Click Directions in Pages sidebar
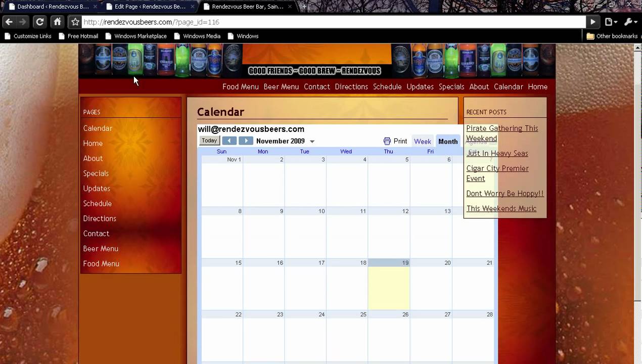 (x=100, y=218)
